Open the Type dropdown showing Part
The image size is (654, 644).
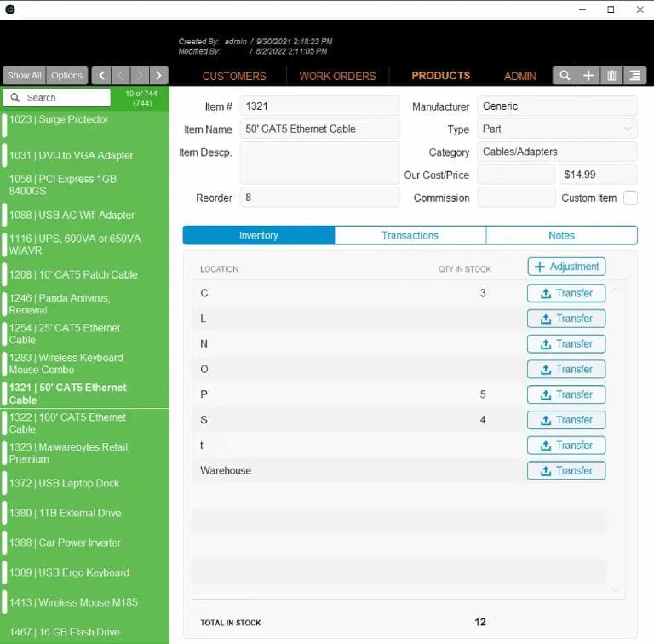click(x=557, y=129)
